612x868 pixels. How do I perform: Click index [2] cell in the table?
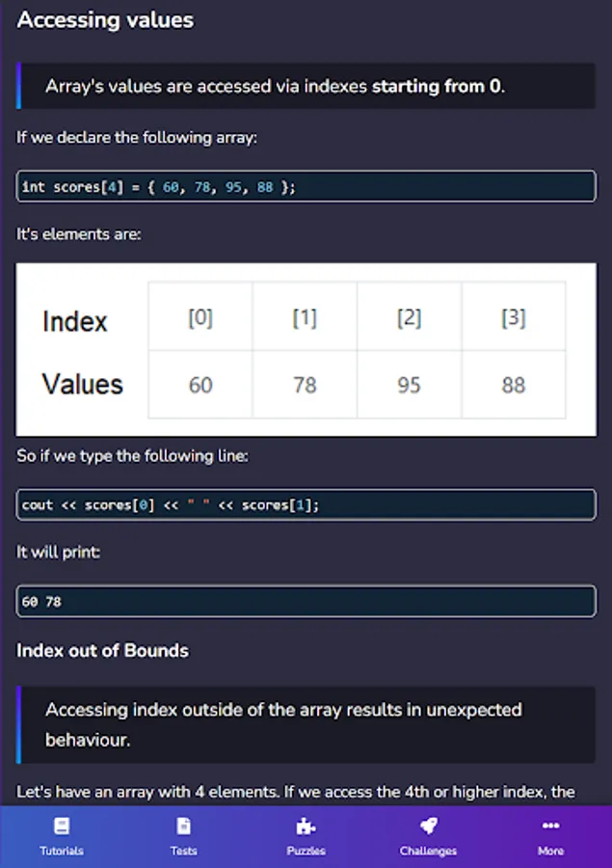[x=409, y=317]
